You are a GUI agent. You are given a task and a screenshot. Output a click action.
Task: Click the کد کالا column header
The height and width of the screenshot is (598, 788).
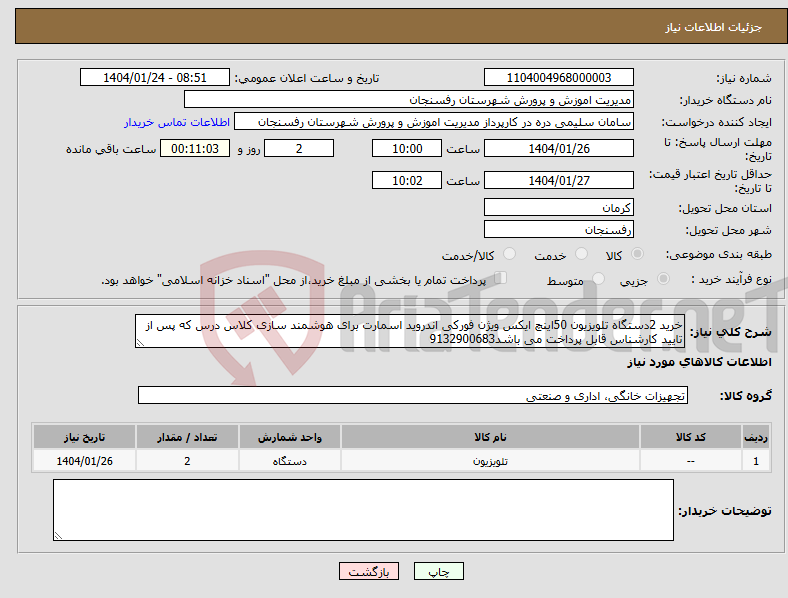pos(691,437)
